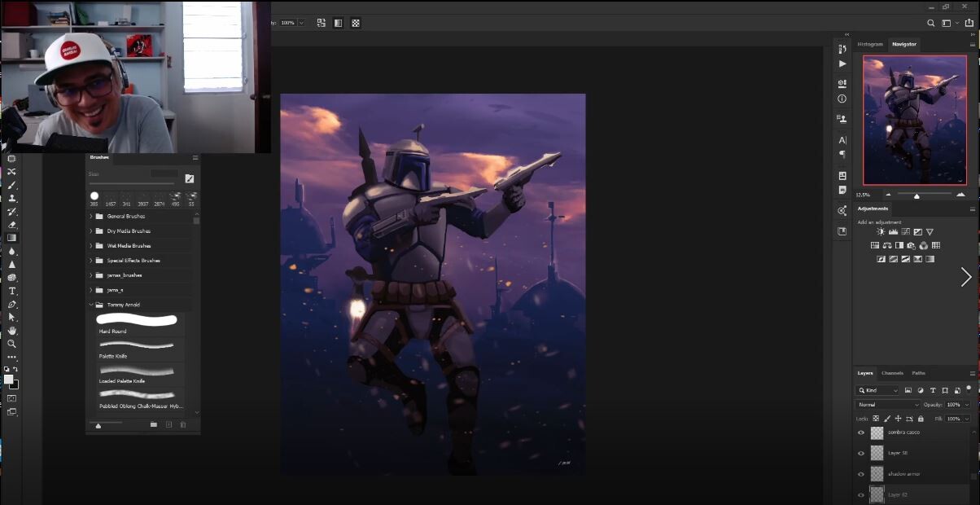Add a Curves adjustment
Screen dimensions: 980x505
[905, 232]
